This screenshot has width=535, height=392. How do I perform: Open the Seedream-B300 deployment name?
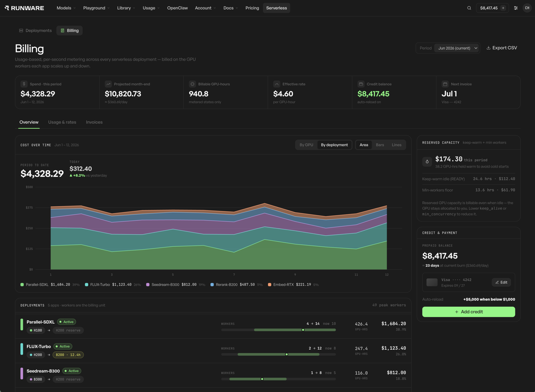click(x=43, y=371)
